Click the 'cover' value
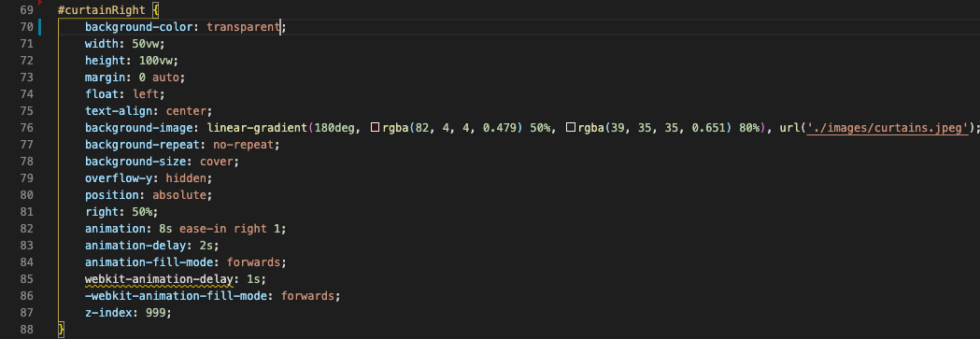980x339 pixels. click(x=217, y=162)
